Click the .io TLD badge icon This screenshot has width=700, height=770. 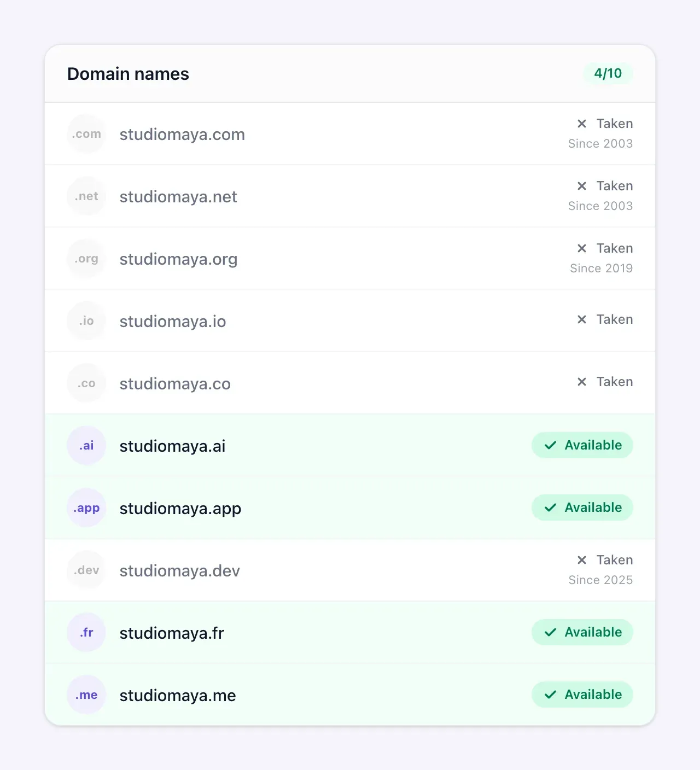[86, 321]
